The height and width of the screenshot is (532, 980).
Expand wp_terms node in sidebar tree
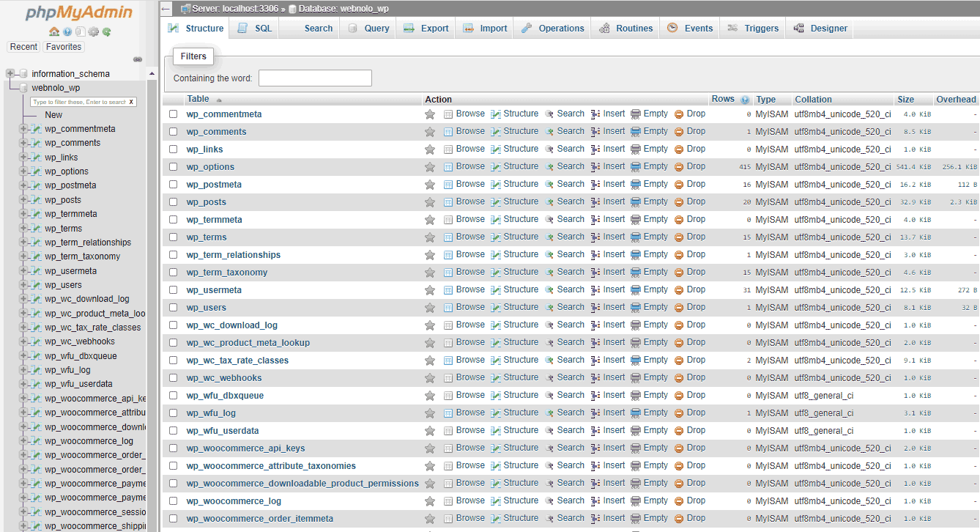click(23, 229)
